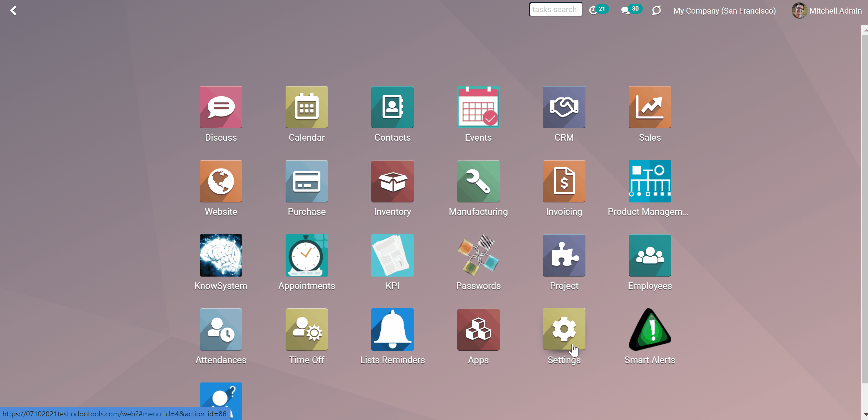This screenshot has height=420, width=868.
Task: Open the Purchase app
Action: point(306,181)
